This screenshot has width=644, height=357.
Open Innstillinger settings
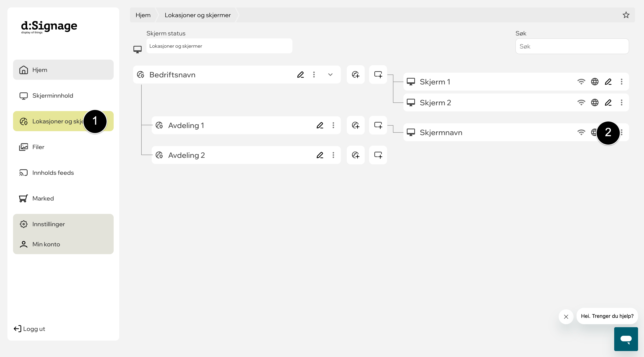coord(63,224)
